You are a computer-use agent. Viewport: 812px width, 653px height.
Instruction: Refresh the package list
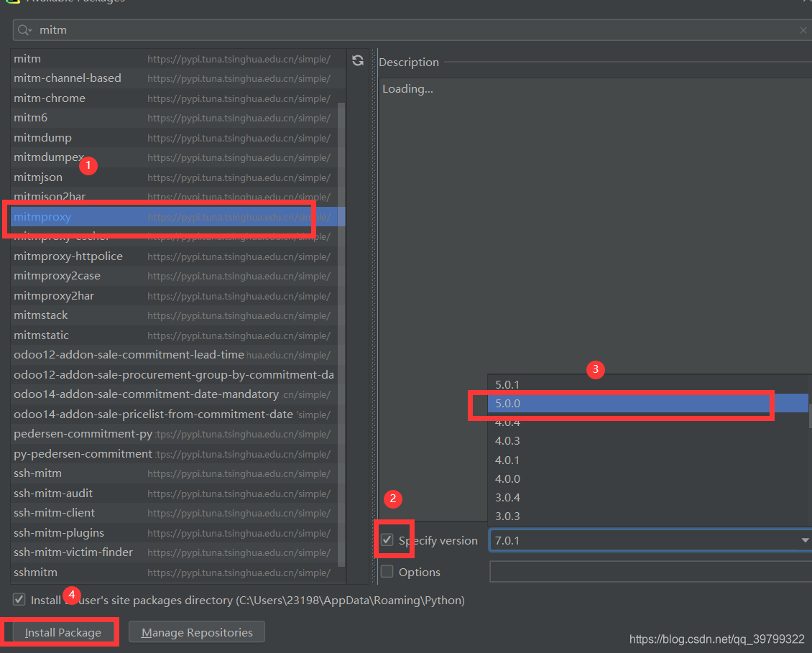(x=357, y=60)
